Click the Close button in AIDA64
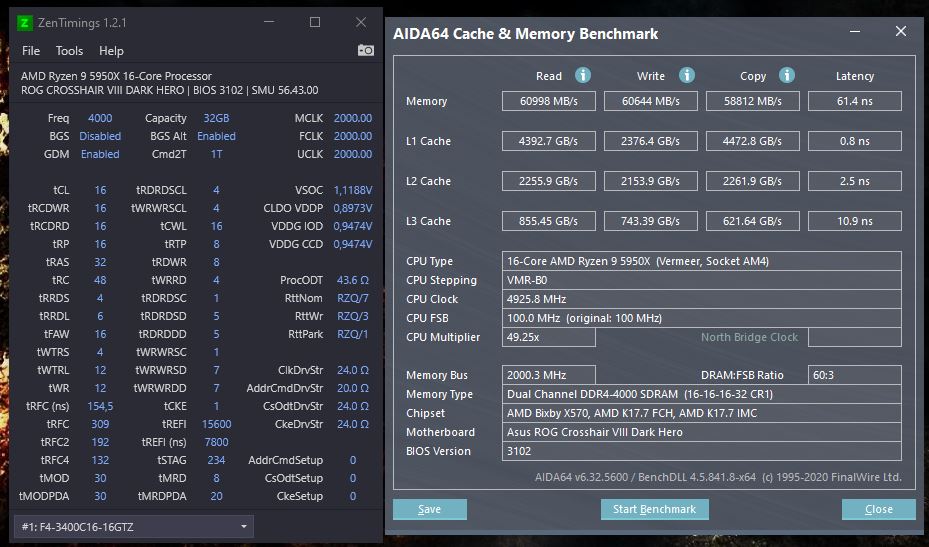The width and height of the screenshot is (929, 547). pos(879,509)
